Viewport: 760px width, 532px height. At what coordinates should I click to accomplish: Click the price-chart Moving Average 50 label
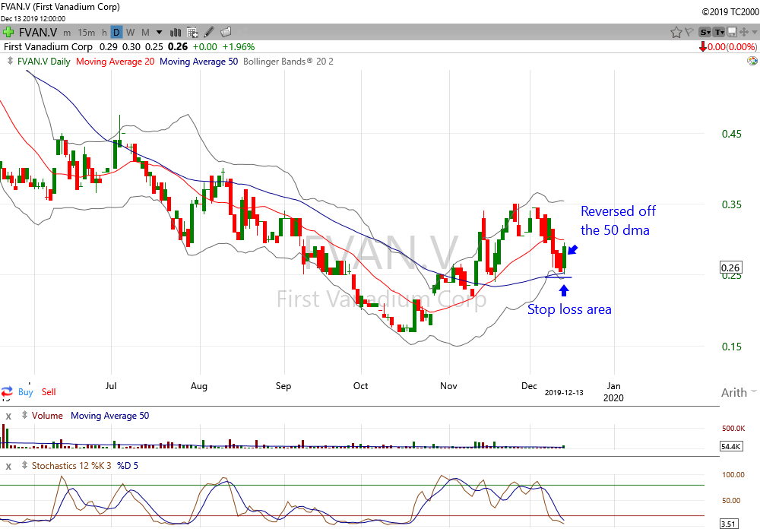click(198, 62)
